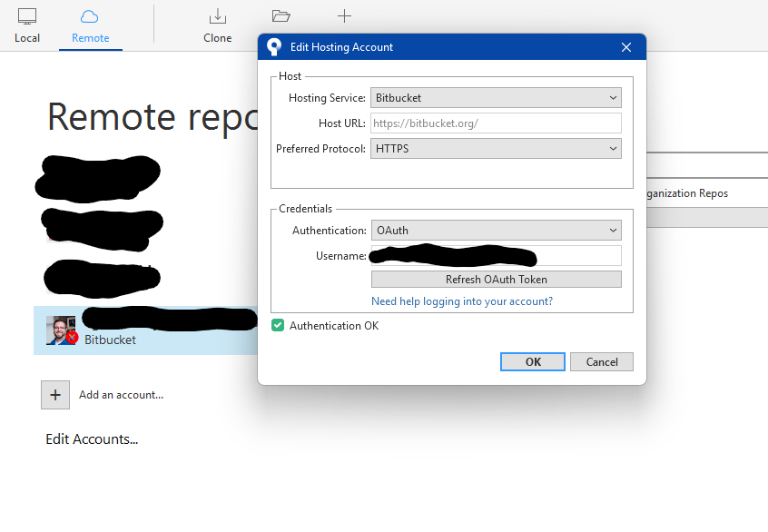Image resolution: width=768 pixels, height=532 pixels.
Task: Switch to the Remote tab
Action: tap(91, 25)
